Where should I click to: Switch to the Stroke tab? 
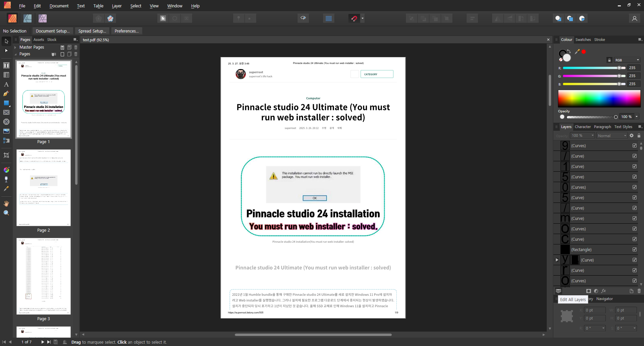[x=599, y=40]
